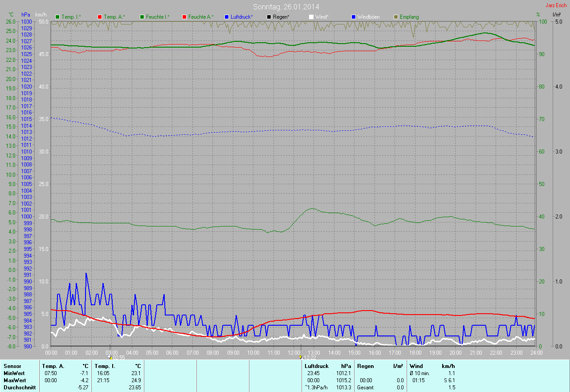Image resolution: width=570 pixels, height=392 pixels.
Task: Click the 12:22 marker below time axis
Action: (x=308, y=357)
